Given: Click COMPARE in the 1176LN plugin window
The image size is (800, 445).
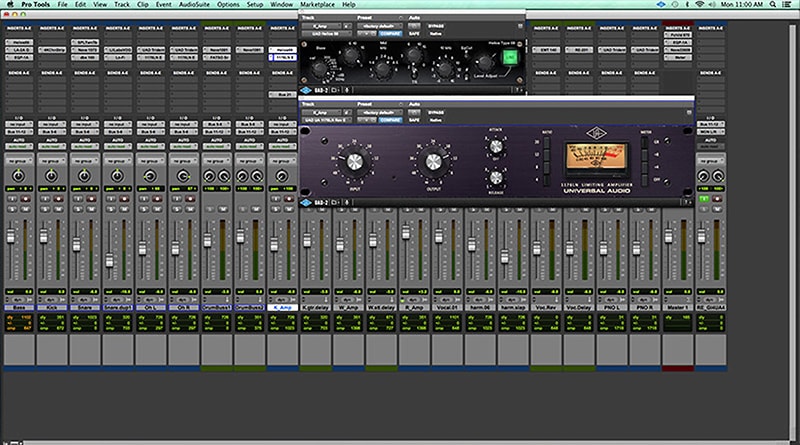Looking at the screenshot, I should [x=390, y=120].
